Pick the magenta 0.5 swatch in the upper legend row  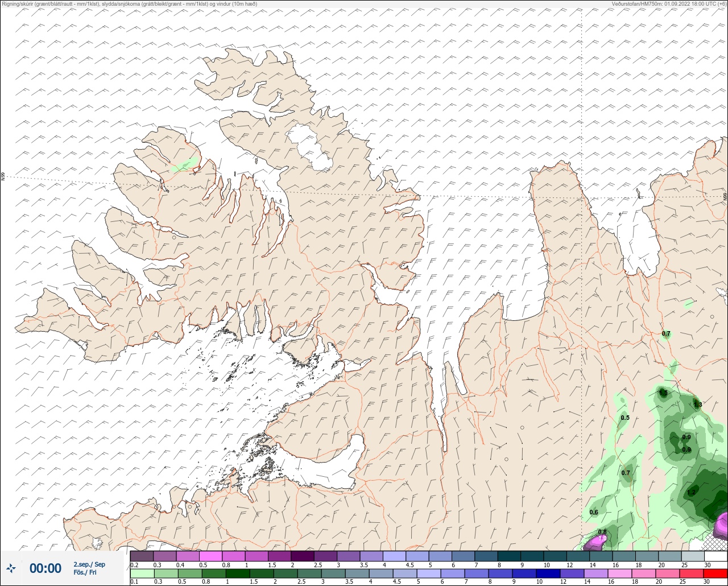click(x=211, y=556)
